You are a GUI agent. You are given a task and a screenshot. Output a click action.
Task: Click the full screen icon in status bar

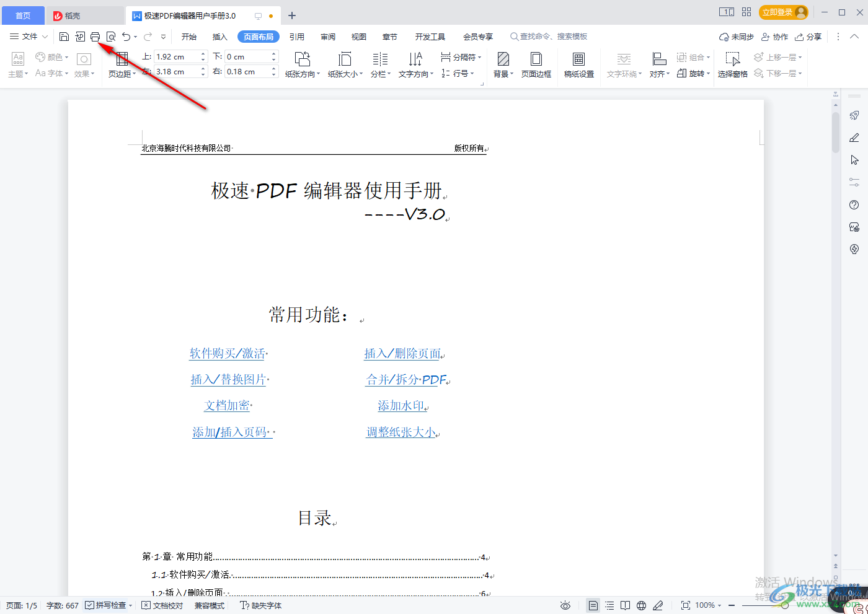pos(685,605)
